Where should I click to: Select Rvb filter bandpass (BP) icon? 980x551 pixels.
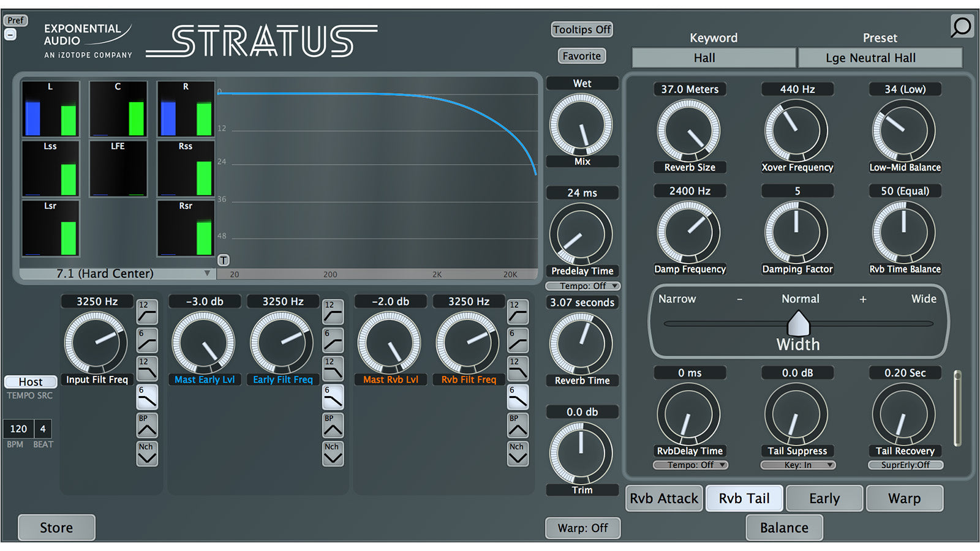pos(518,425)
